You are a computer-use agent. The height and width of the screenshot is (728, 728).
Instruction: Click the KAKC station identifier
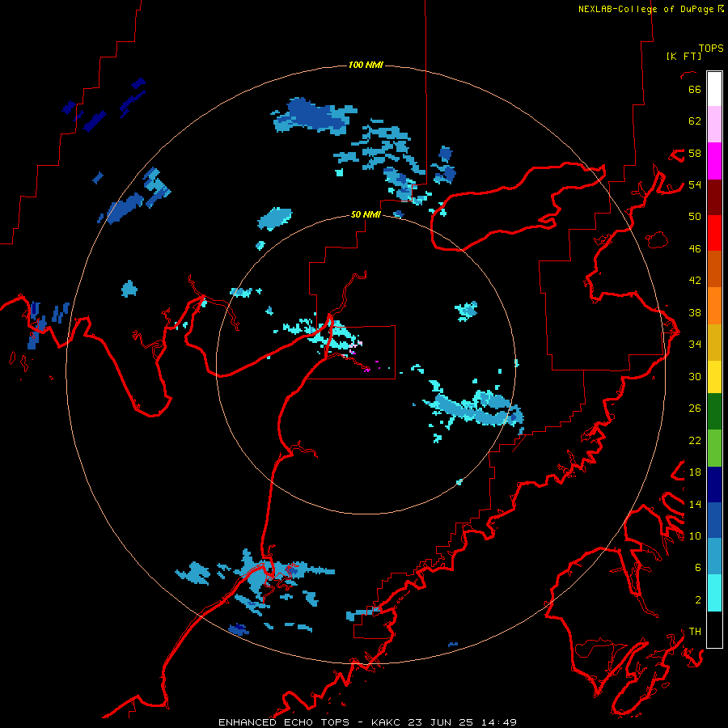[x=387, y=722]
